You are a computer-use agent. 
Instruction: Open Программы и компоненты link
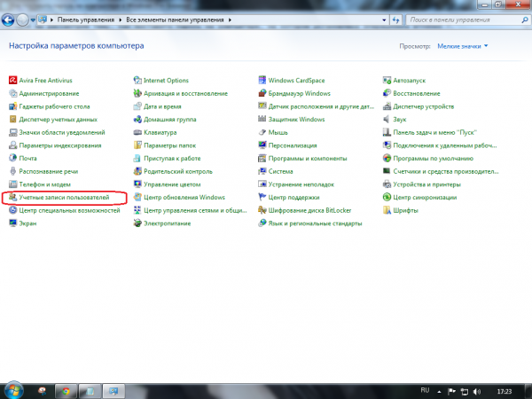coord(308,159)
